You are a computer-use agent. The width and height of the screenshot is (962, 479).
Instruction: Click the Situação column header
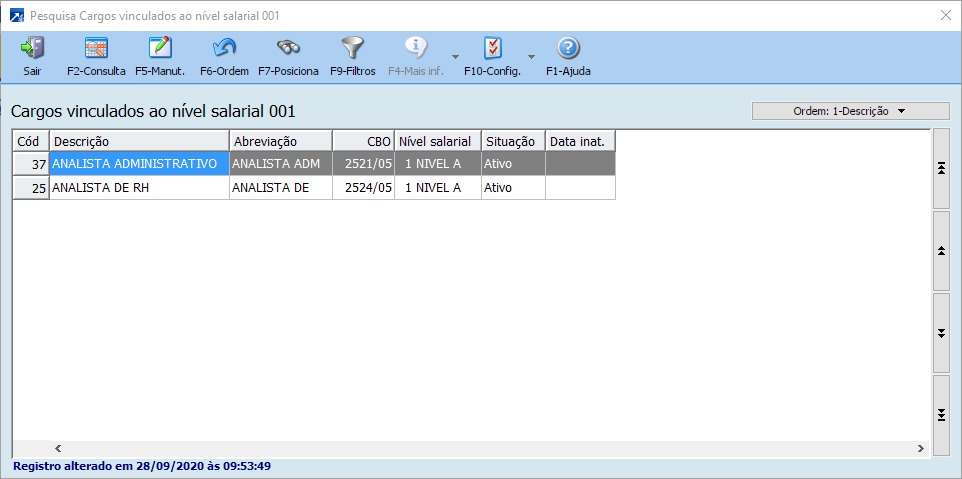(514, 141)
